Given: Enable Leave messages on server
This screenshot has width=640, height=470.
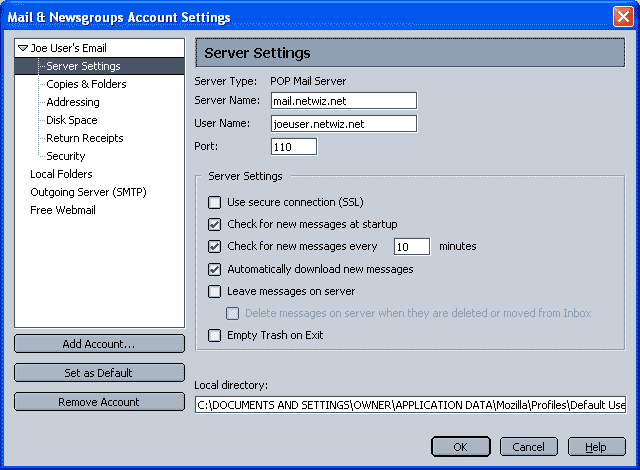Looking at the screenshot, I should point(215,291).
